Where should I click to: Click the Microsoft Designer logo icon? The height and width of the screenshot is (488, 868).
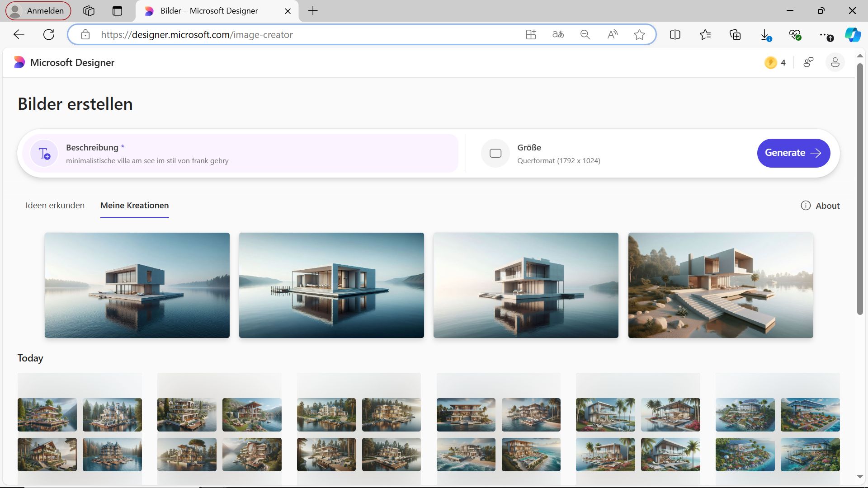coord(19,62)
